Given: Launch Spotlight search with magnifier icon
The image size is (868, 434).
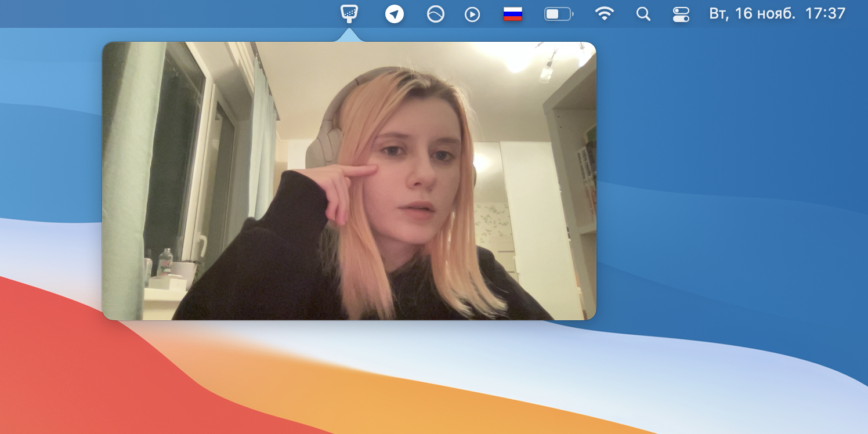Looking at the screenshot, I should click(643, 14).
